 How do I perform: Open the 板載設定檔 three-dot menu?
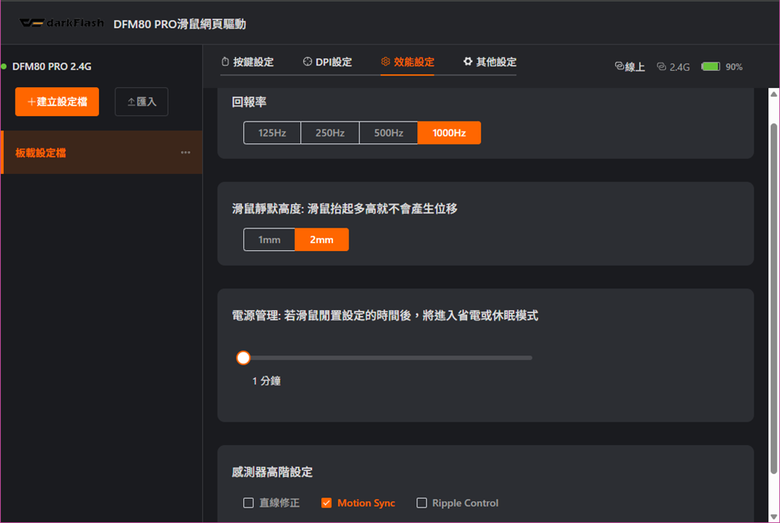(x=186, y=152)
